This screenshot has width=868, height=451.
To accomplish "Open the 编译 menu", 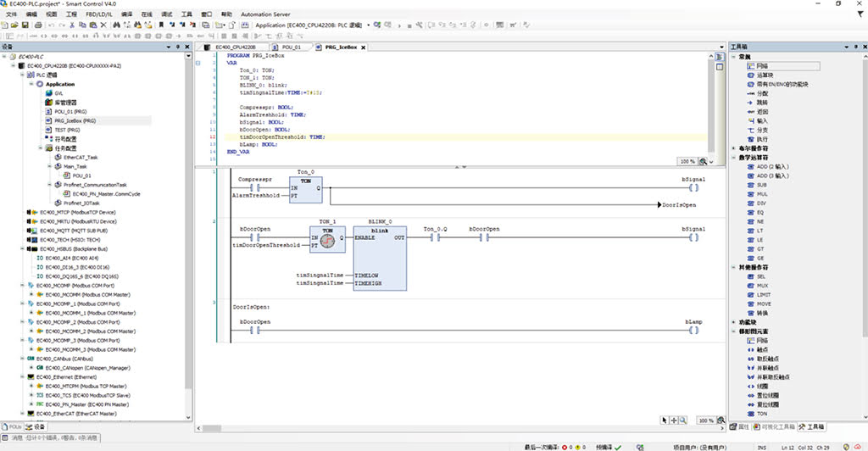I will click(x=126, y=14).
